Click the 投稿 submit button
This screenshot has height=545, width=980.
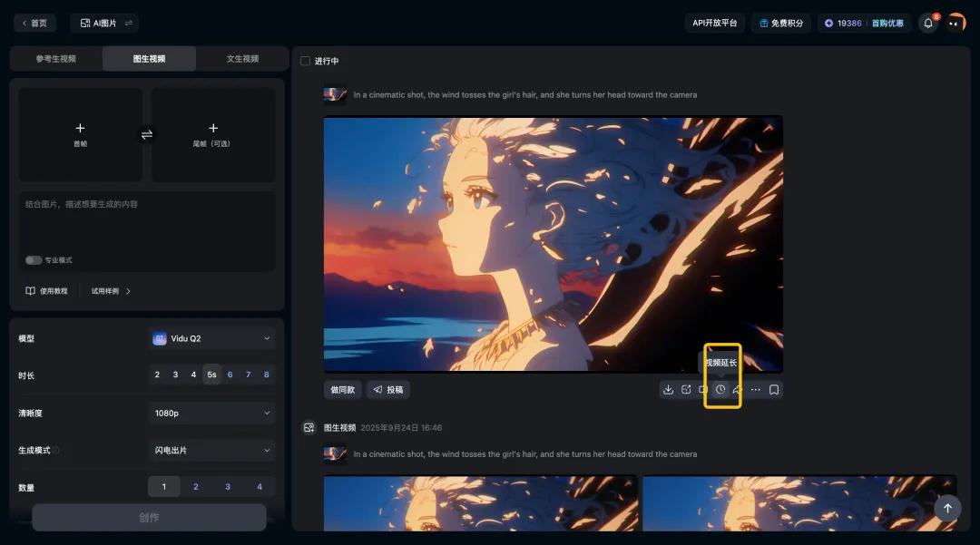(x=389, y=389)
